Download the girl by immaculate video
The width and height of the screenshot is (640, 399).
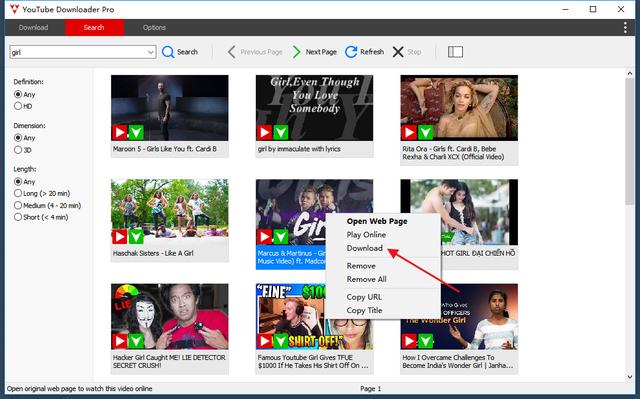coord(280,132)
